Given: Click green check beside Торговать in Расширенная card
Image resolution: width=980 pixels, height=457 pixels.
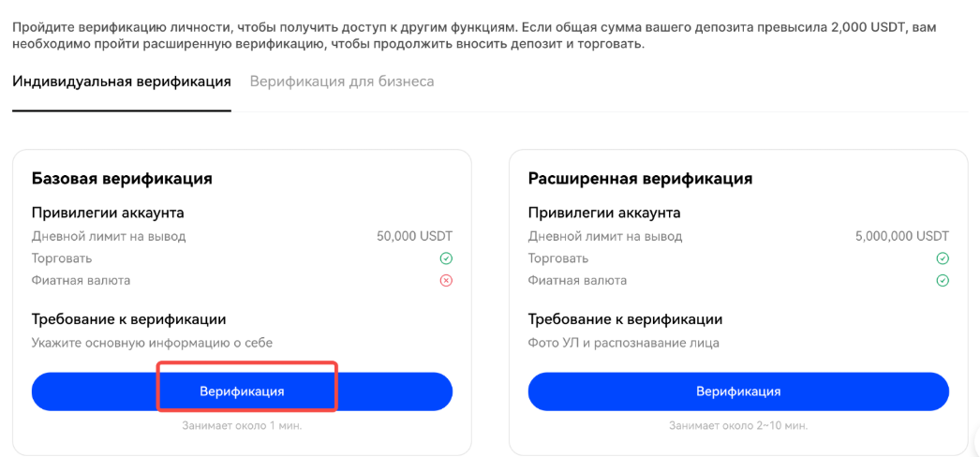Looking at the screenshot, I should [x=943, y=258].
